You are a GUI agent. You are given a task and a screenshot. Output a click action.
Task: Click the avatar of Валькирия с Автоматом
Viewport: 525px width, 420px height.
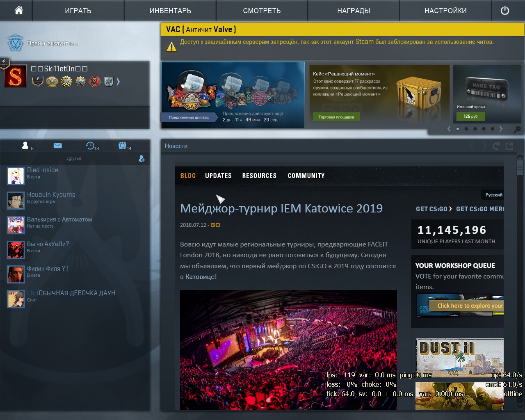pyautogui.click(x=16, y=225)
